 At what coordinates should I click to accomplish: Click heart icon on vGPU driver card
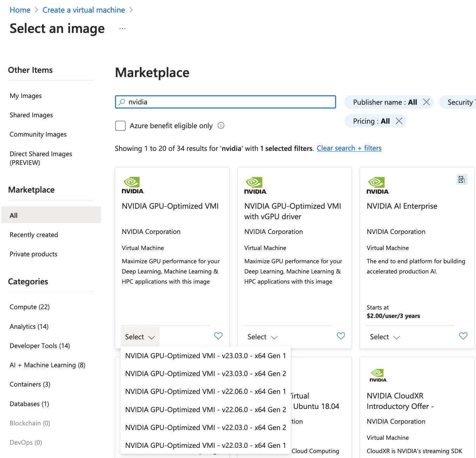(x=341, y=336)
